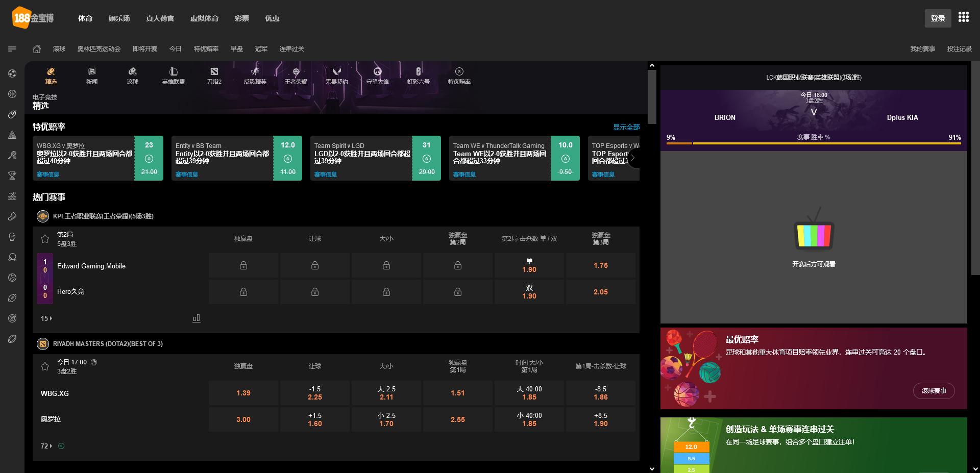
Task: Open the 真人荷官 live dealer menu
Action: click(160, 18)
